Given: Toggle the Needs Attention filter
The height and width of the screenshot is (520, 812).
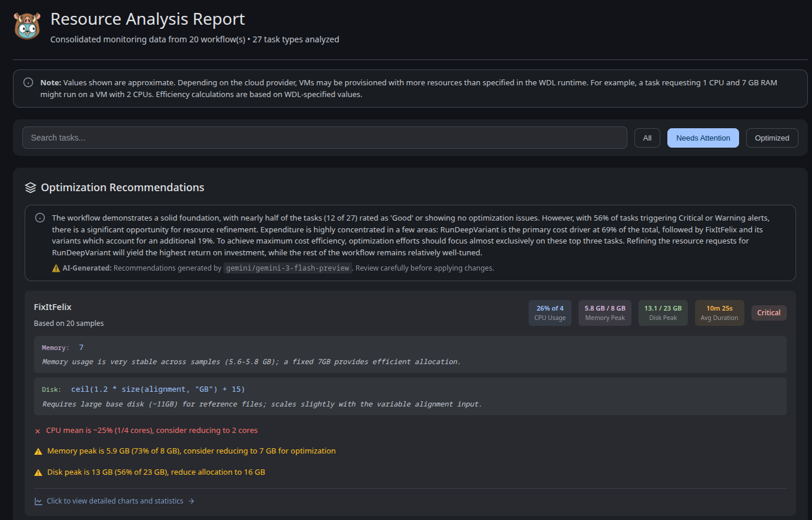Looking at the screenshot, I should click(x=703, y=138).
